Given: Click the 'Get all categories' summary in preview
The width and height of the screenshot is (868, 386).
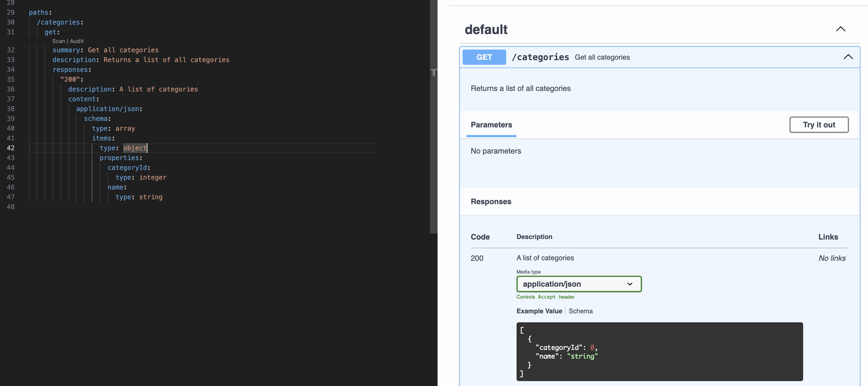Looking at the screenshot, I should (x=602, y=57).
